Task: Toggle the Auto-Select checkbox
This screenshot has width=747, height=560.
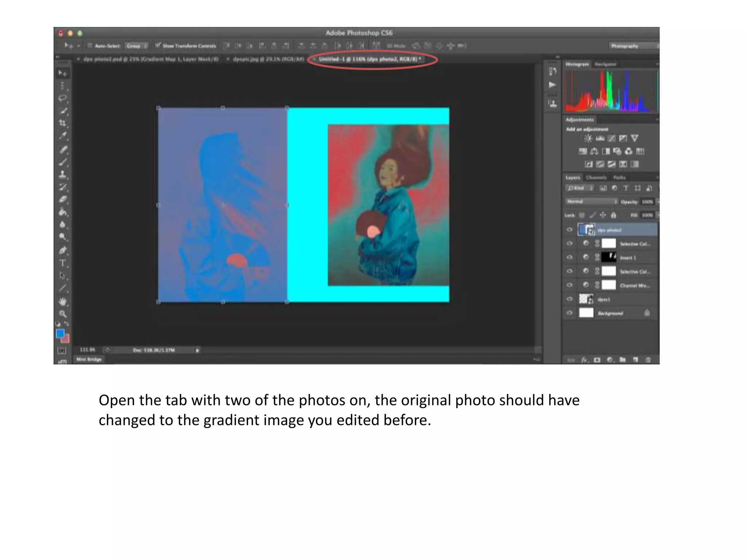Action: (x=90, y=46)
